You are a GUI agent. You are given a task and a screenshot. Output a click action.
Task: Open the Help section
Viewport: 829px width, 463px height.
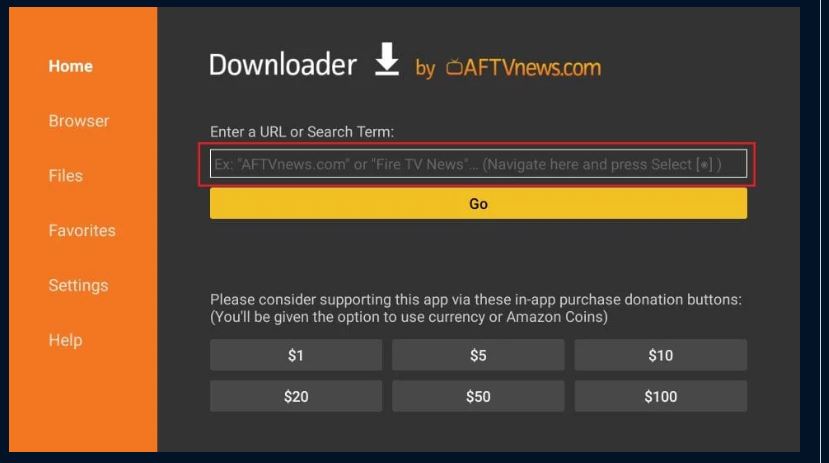click(66, 340)
